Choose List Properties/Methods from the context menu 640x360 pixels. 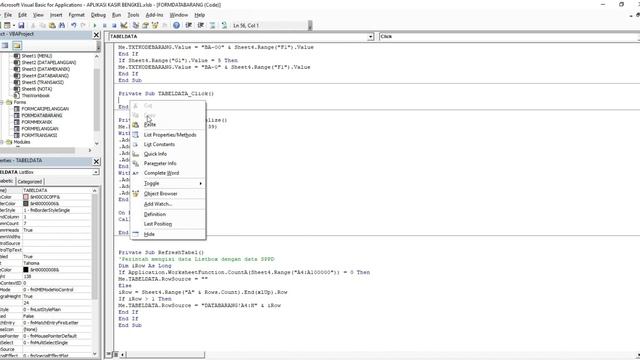[x=170, y=135]
